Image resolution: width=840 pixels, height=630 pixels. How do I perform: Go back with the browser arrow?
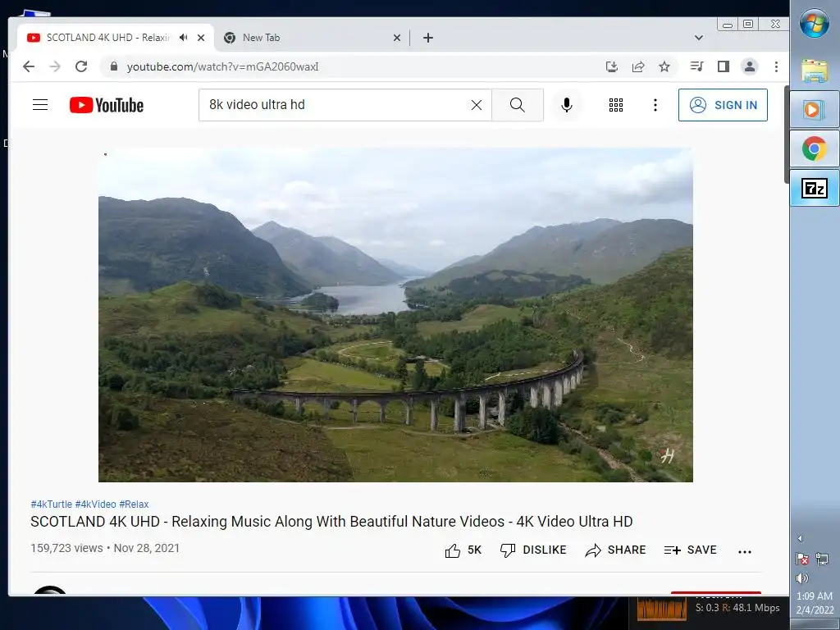[29, 66]
